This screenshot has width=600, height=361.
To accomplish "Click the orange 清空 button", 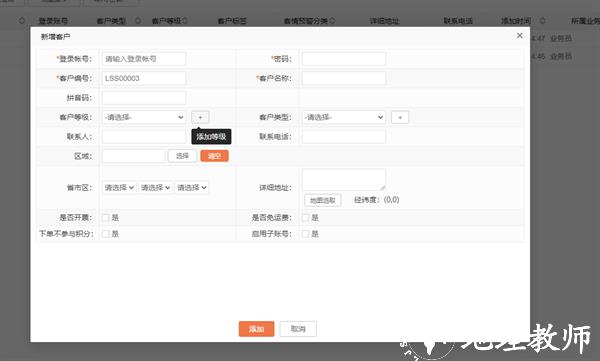I will click(x=214, y=156).
